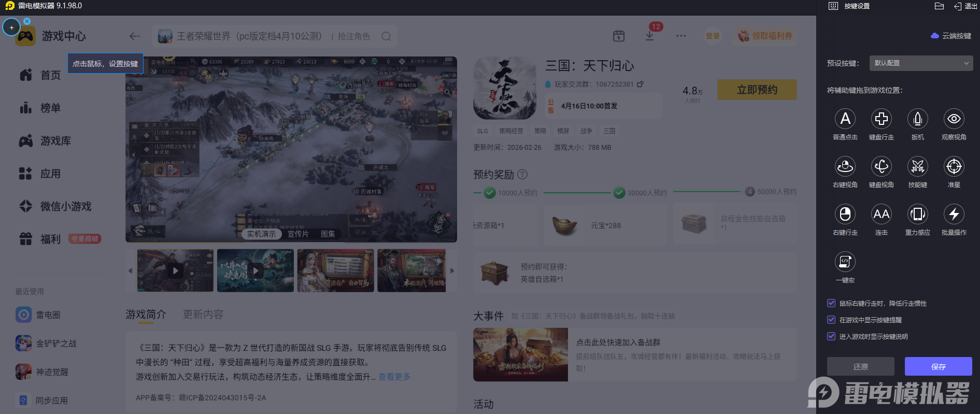Open downloads icon with 12 badge
Viewport: 980px width, 414px height.
[649, 36]
